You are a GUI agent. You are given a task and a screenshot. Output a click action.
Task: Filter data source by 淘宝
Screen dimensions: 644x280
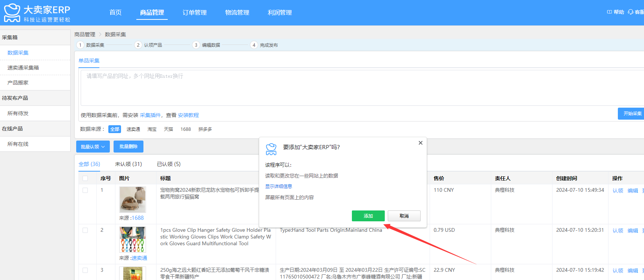152,129
